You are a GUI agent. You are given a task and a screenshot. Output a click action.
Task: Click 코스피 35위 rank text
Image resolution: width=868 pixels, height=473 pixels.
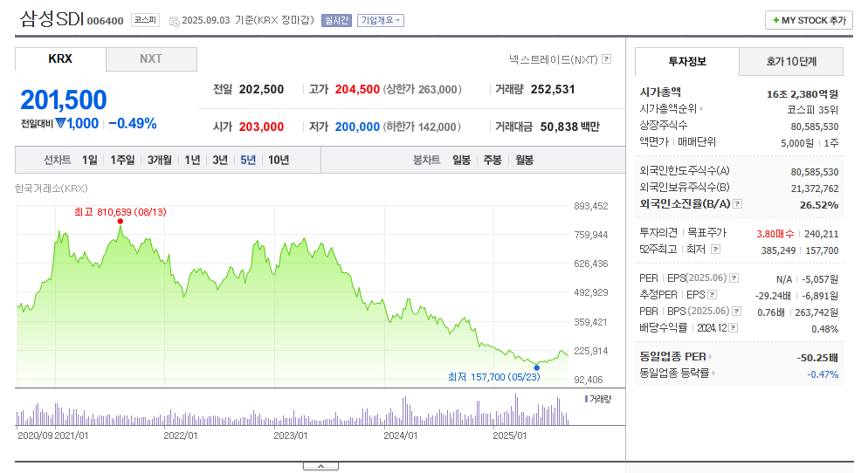pyautogui.click(x=813, y=110)
